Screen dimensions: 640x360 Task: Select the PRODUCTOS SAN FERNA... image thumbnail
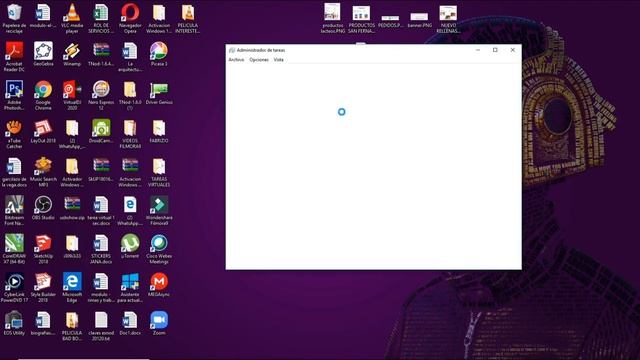tap(361, 19)
